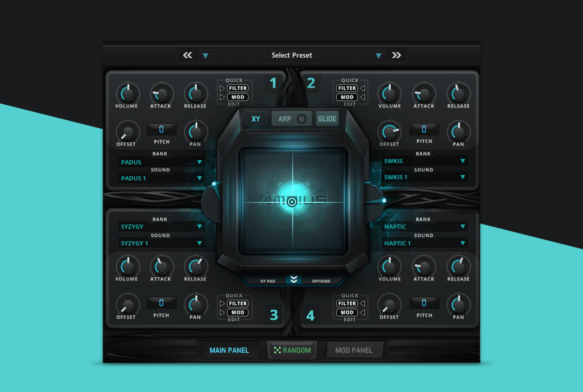This screenshot has height=392, width=583.
Task: Select the ARP tab
Action: tap(285, 119)
